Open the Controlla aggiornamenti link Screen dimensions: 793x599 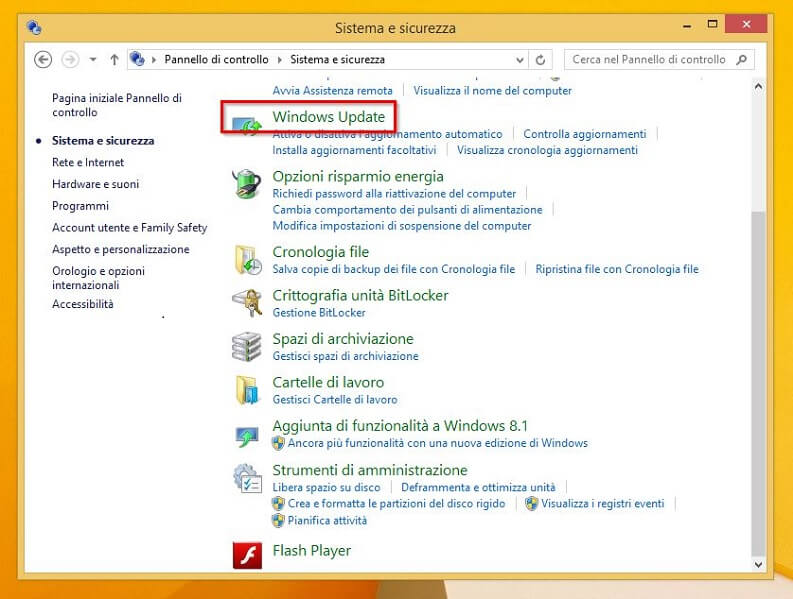pos(584,134)
